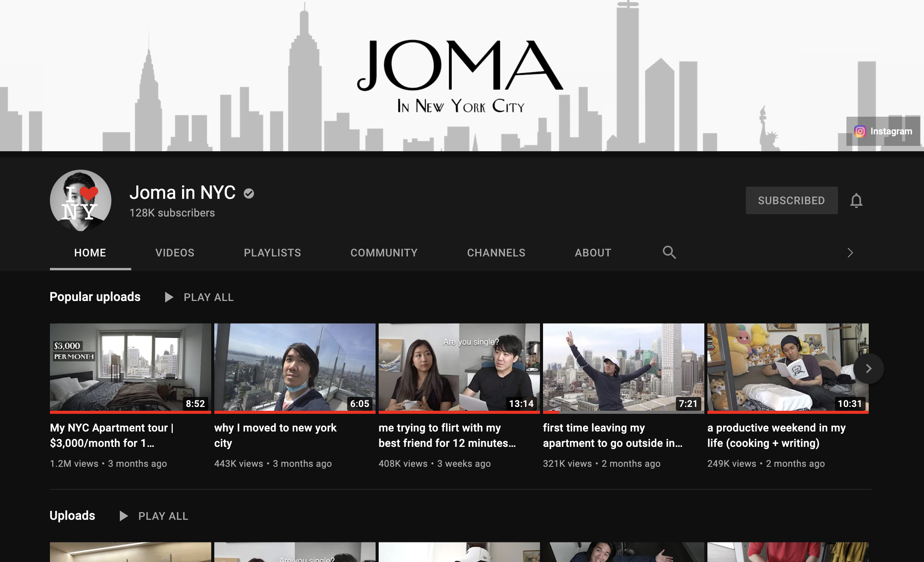Click the notification bell icon
The image size is (924, 562).
(856, 200)
